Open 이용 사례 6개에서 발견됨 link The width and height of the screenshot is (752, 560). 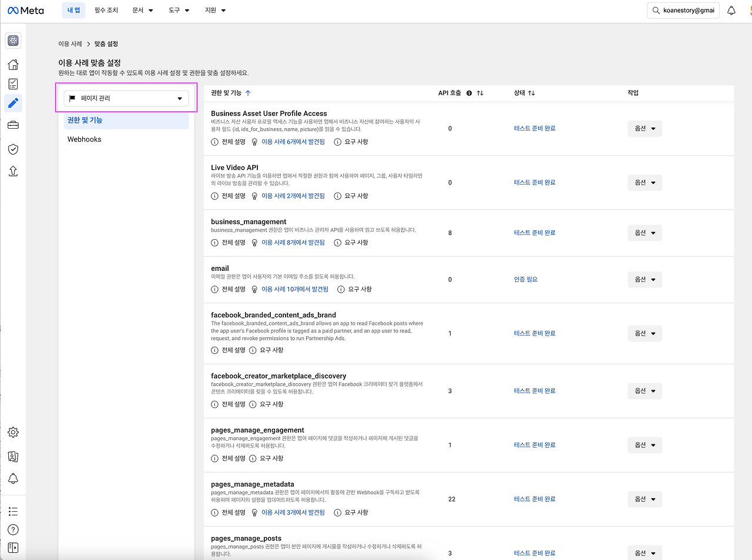click(293, 142)
